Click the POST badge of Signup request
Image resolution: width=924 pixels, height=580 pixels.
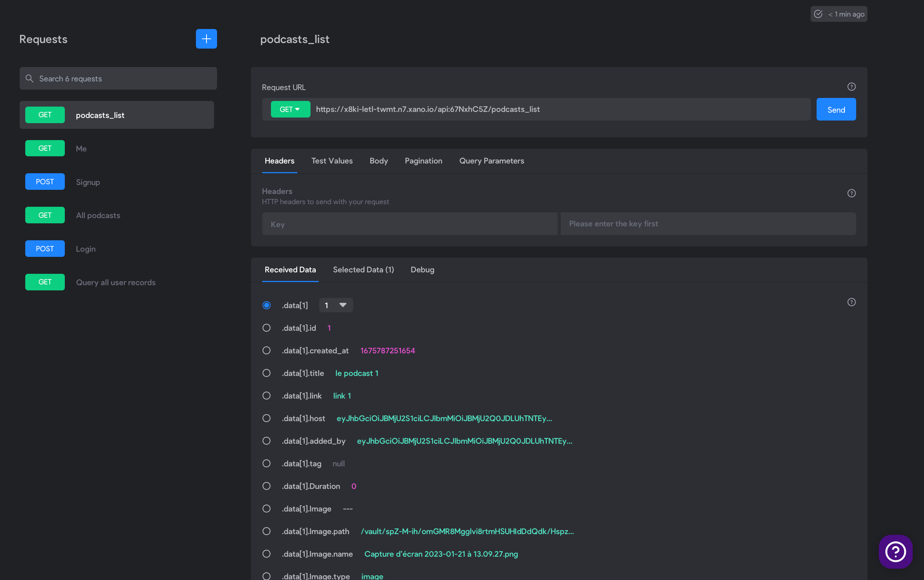pyautogui.click(x=45, y=182)
